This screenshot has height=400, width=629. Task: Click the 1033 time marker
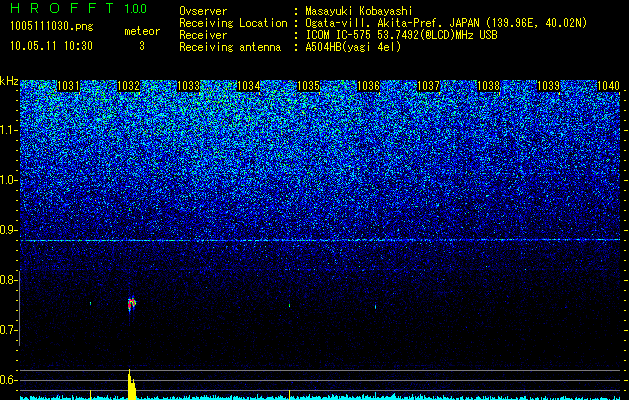189,86
